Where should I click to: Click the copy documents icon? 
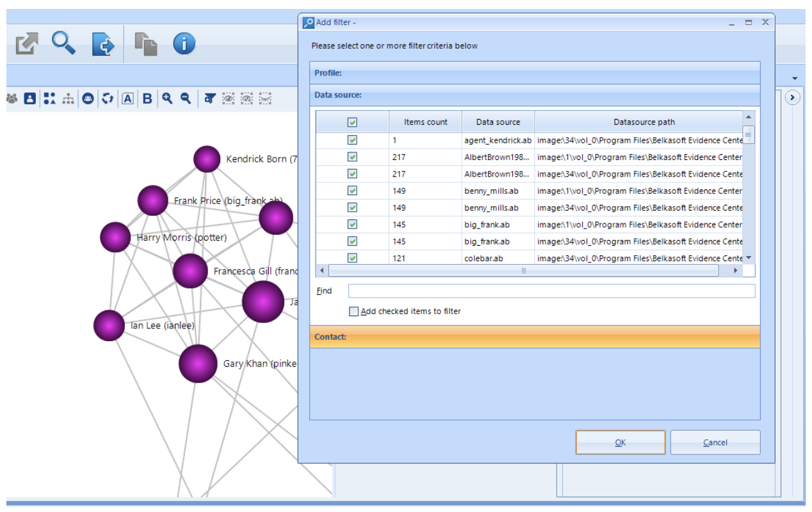pos(146,44)
